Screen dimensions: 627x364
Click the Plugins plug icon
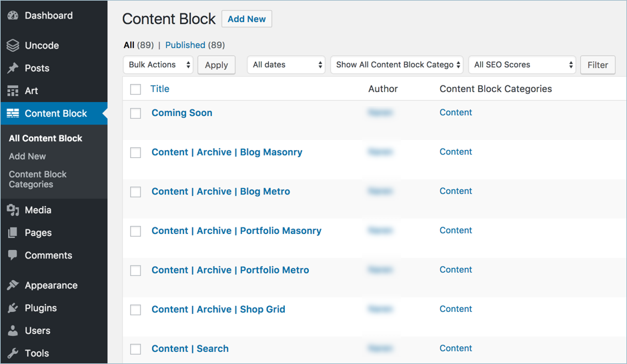[13, 308]
